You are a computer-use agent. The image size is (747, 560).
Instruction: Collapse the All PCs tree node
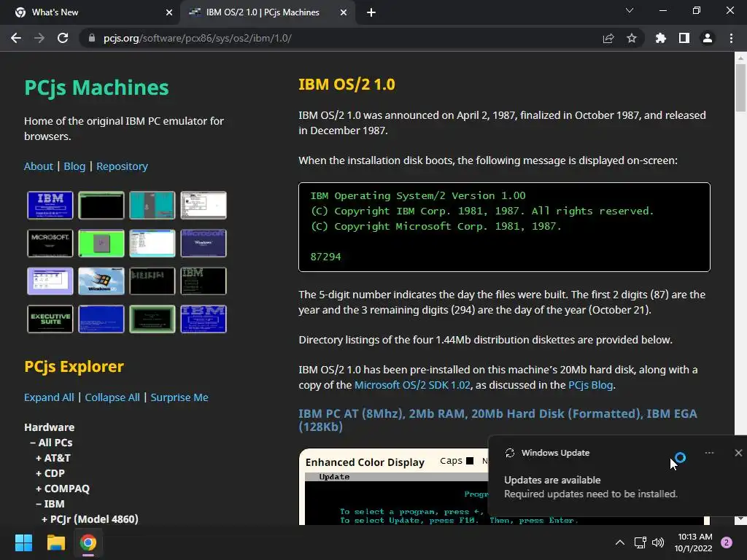pos(52,443)
